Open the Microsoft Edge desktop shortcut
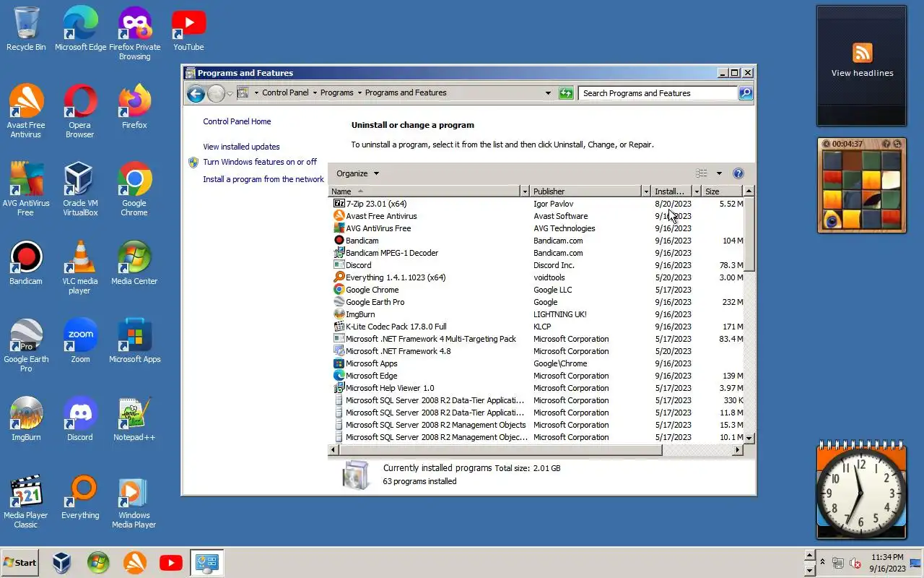924x578 pixels. pos(80,29)
